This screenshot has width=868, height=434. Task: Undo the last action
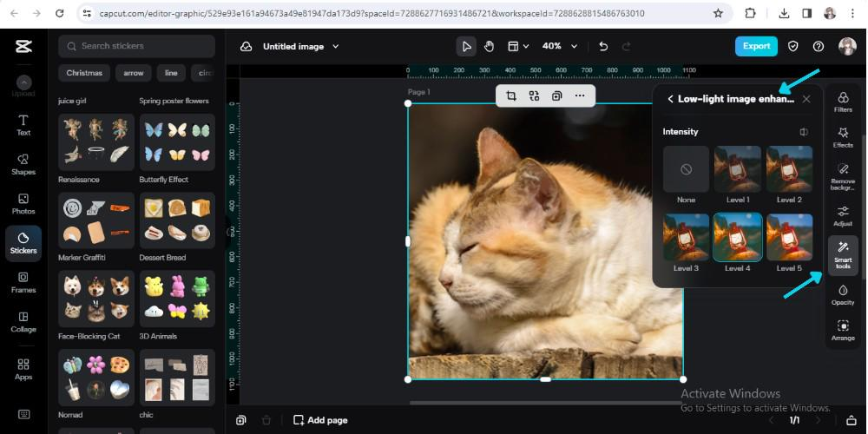point(603,47)
